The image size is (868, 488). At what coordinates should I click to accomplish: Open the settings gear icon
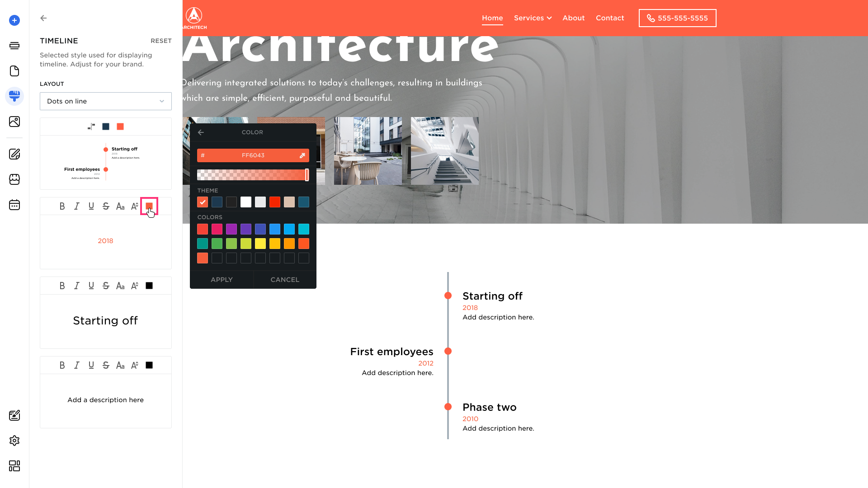pos(14,441)
